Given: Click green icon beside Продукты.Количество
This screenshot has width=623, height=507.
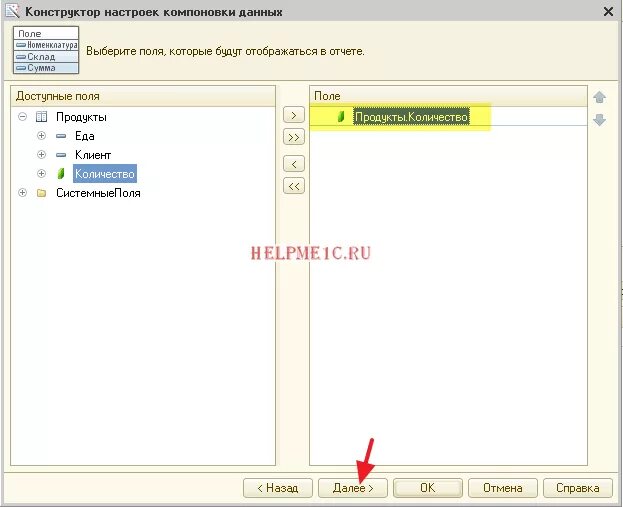Looking at the screenshot, I should click(x=341, y=116).
